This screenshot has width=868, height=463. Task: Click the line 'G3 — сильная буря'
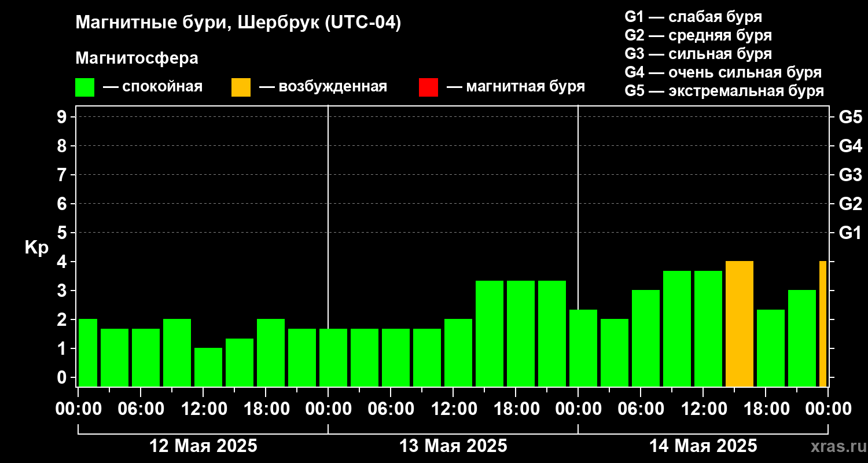pos(698,54)
